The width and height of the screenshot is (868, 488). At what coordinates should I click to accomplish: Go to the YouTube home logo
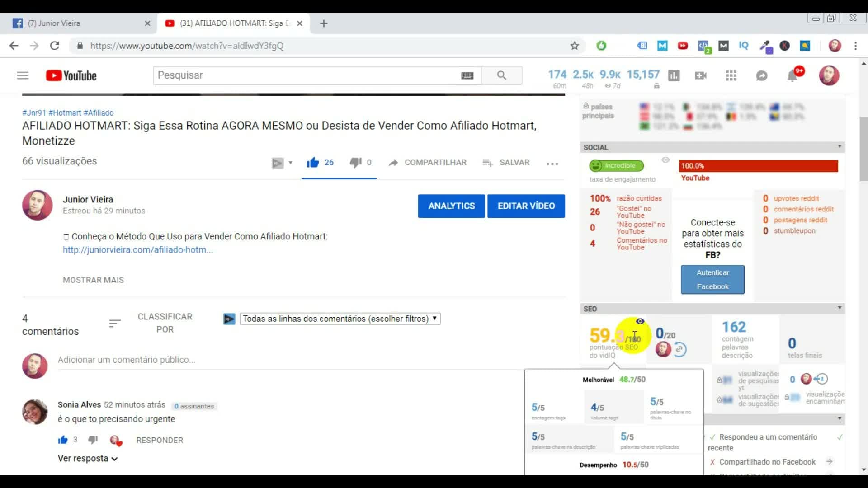click(71, 75)
